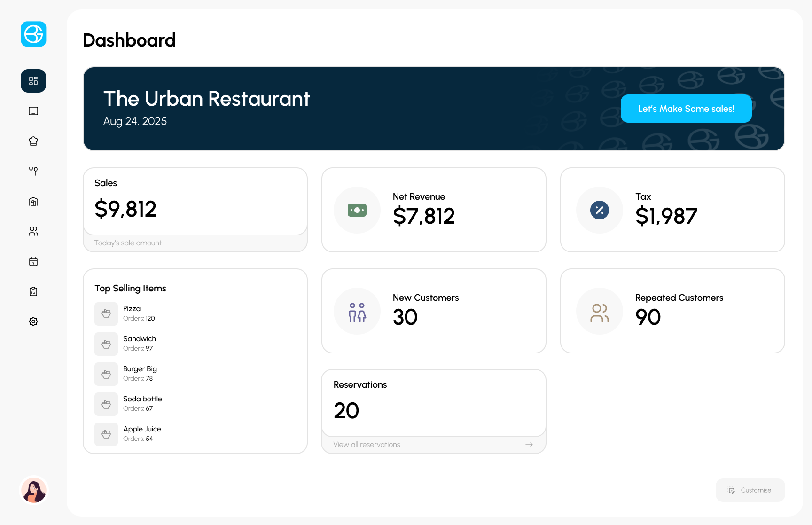The image size is (812, 525).
Task: Click the company logo at top left
Action: (33, 34)
